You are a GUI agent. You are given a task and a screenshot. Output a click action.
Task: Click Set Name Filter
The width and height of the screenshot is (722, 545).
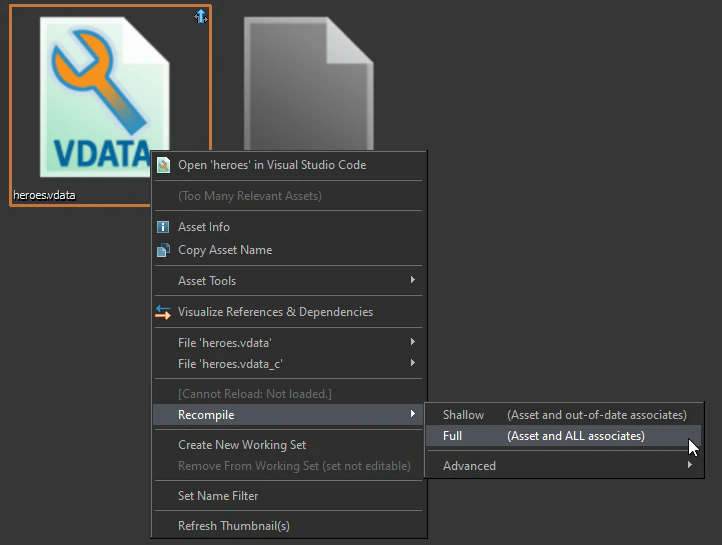point(218,496)
